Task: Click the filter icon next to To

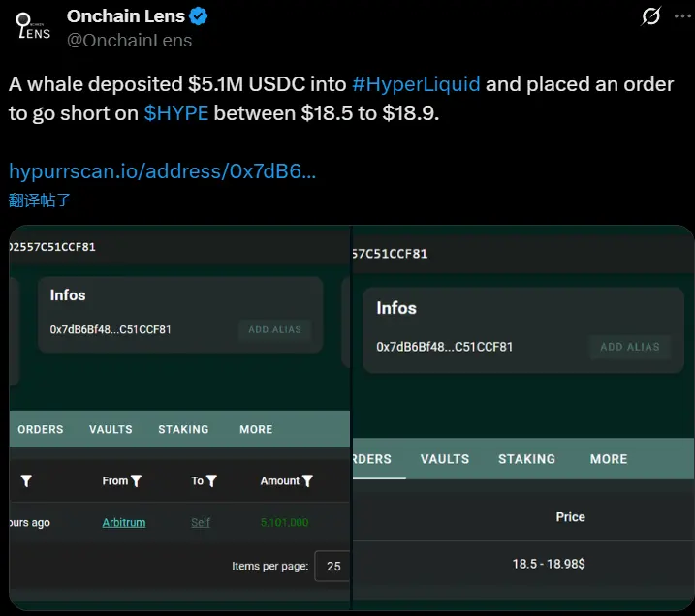Action: click(x=212, y=481)
